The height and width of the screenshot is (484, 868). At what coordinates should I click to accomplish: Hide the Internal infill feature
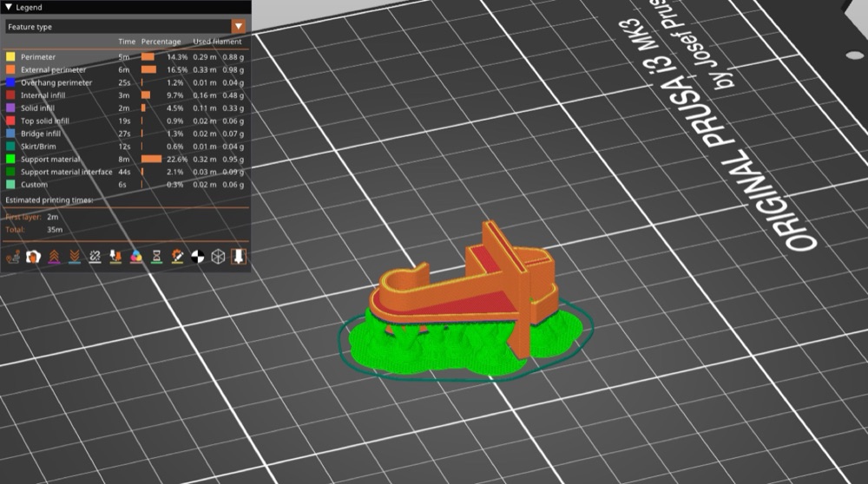pos(43,95)
